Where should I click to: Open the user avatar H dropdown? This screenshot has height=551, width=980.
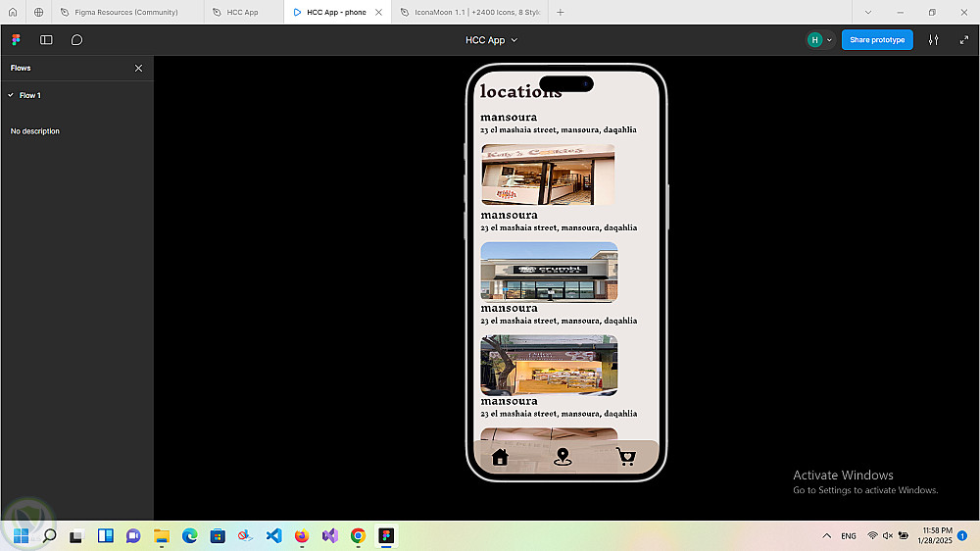[820, 40]
